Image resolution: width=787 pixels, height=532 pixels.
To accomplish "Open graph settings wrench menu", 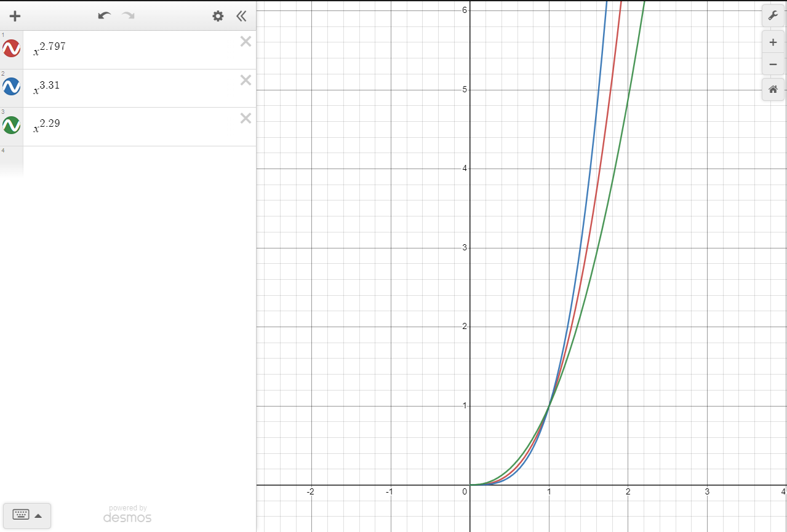I will tap(773, 15).
